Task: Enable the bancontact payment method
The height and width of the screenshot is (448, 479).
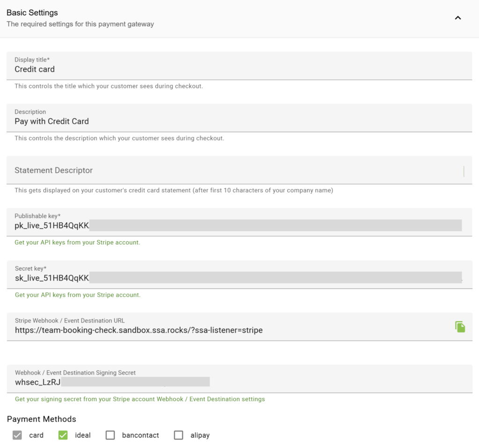Action: point(110,435)
